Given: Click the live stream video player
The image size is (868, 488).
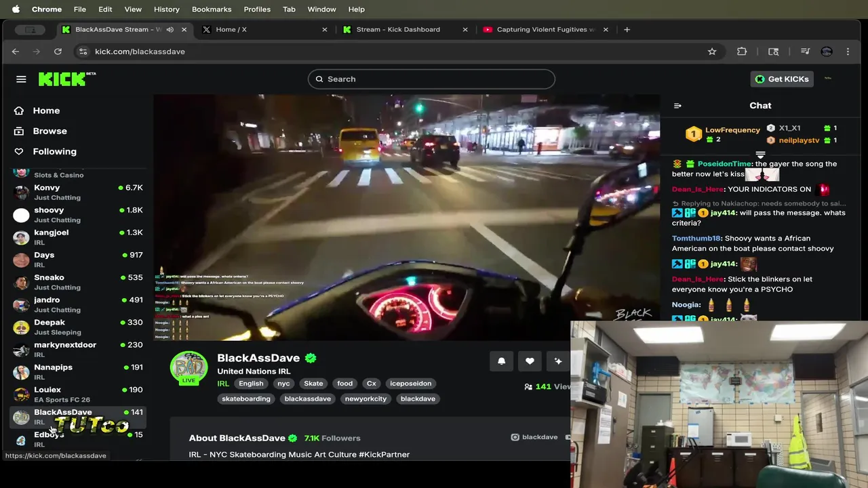Looking at the screenshot, I should pos(406,217).
